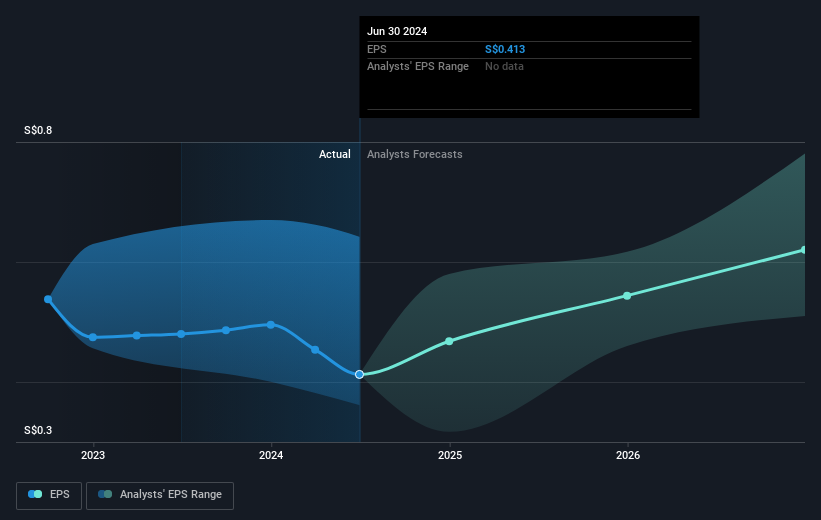Click the S$0.3 y-axis label

point(38,430)
